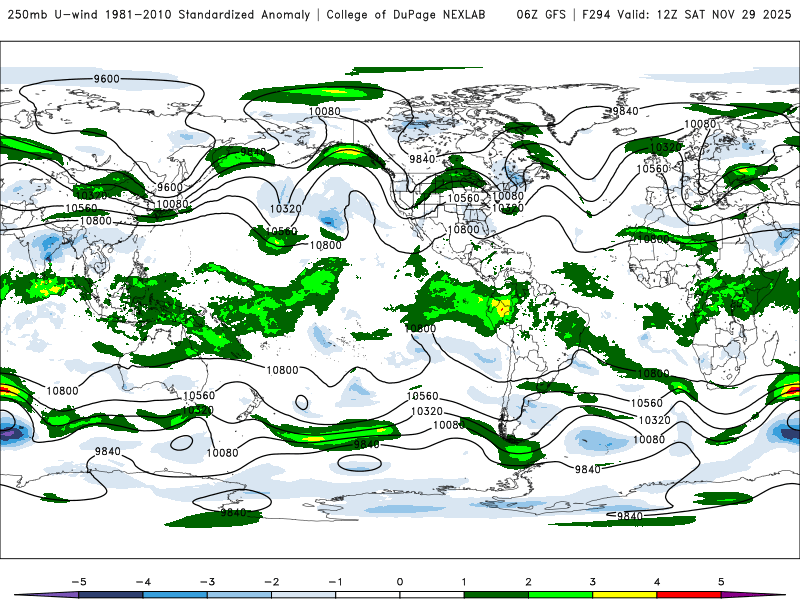The width and height of the screenshot is (800, 600).
Task: Click the 'College of DuPage NEXLAB' text
Action: coord(406,15)
